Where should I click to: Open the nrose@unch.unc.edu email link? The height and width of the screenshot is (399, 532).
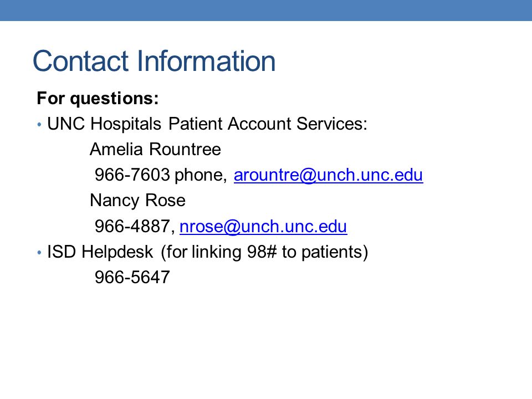click(263, 226)
